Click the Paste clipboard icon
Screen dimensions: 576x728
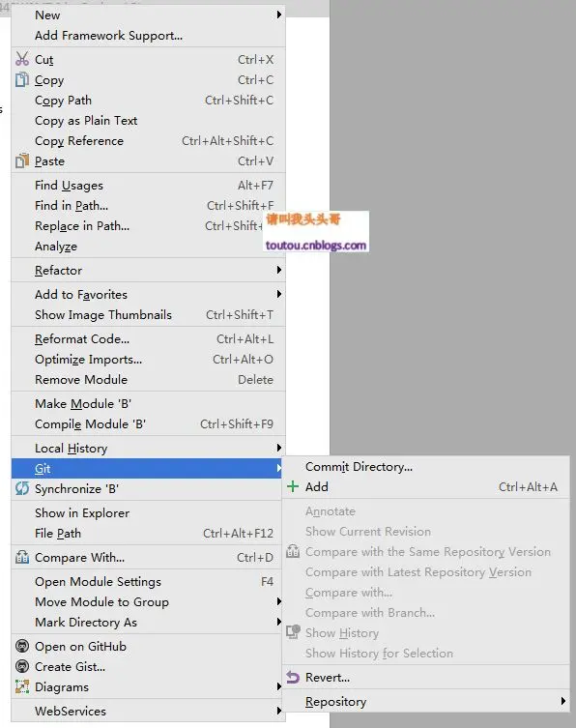[x=22, y=160]
